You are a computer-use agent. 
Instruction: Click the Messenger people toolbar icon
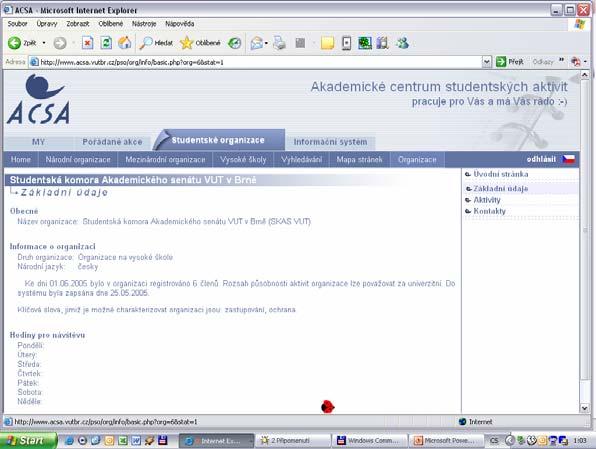coord(402,43)
